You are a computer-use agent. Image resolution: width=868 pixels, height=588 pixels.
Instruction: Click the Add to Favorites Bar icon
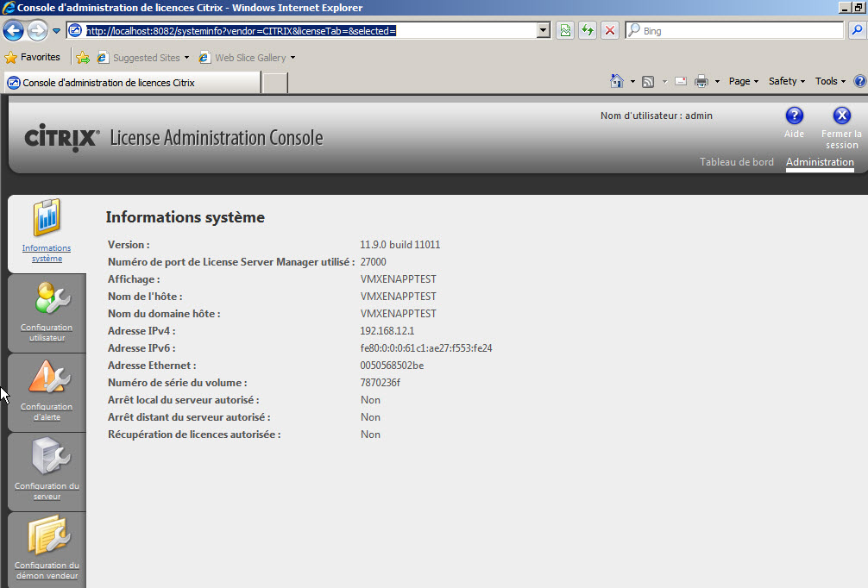point(83,58)
